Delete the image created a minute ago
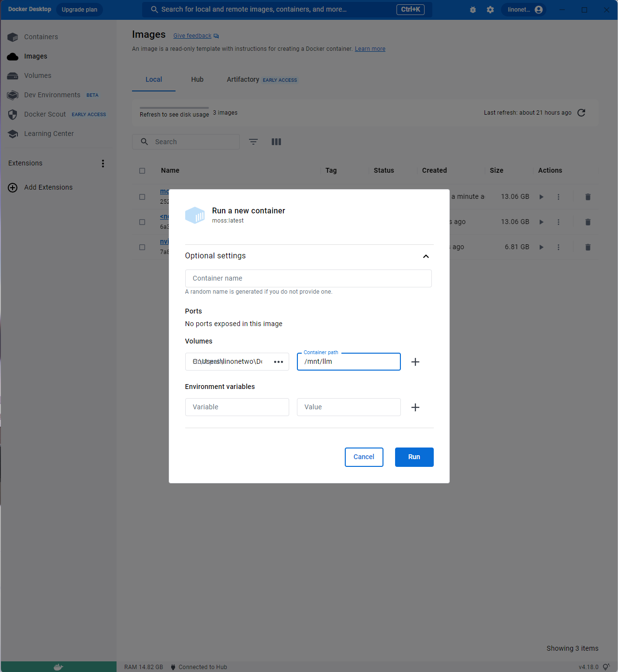This screenshot has height=672, width=618. coord(588,197)
